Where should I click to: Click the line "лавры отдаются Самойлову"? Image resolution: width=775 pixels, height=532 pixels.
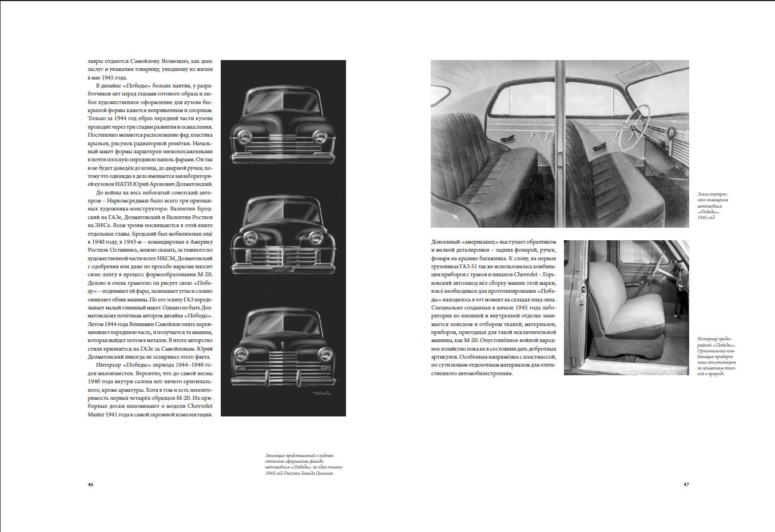[150, 61]
